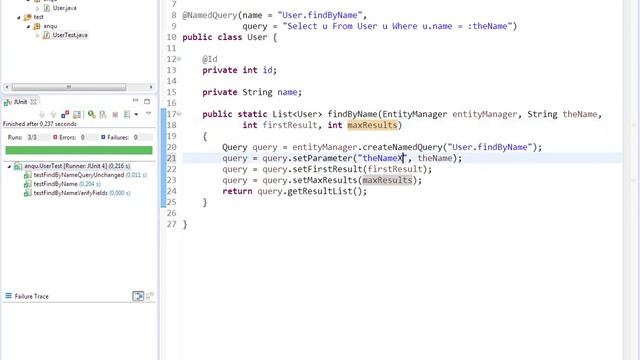The image size is (640, 360).
Task: Compare result icon in Failure Trace
Action: (x=150, y=296)
